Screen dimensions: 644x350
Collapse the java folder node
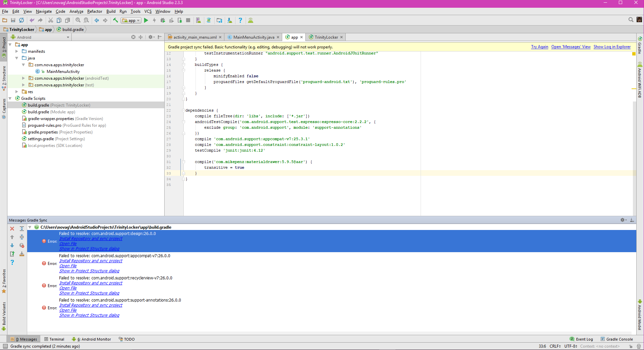point(17,58)
